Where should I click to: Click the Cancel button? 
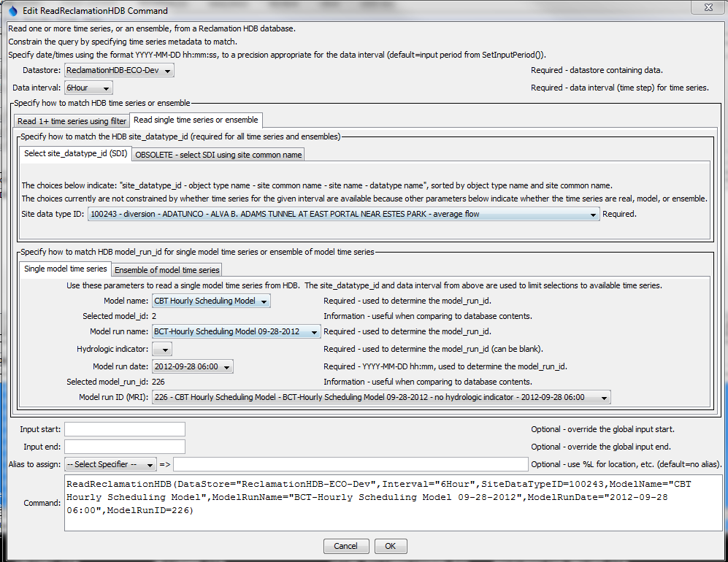tap(346, 545)
